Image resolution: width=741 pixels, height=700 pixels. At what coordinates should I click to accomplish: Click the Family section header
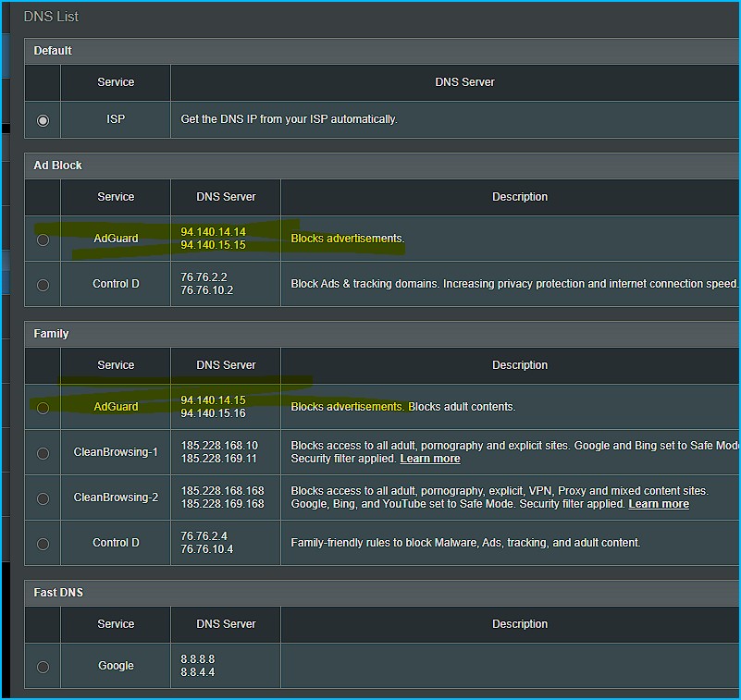click(x=382, y=334)
